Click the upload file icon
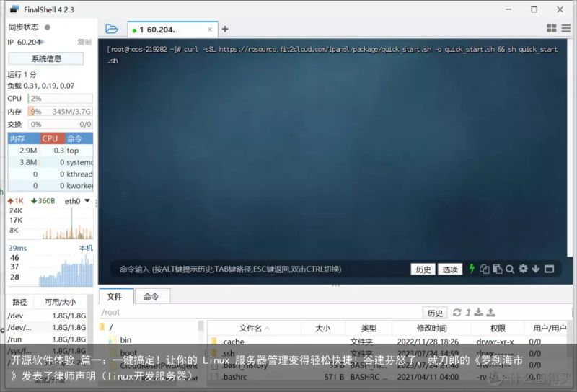Viewport: 577px width, 392px height. (490, 313)
